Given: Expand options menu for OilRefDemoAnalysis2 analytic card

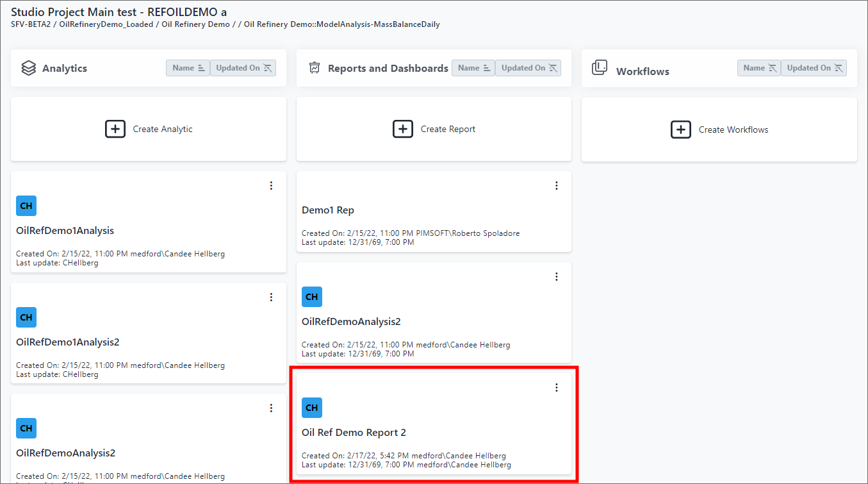Looking at the screenshot, I should [x=271, y=408].
